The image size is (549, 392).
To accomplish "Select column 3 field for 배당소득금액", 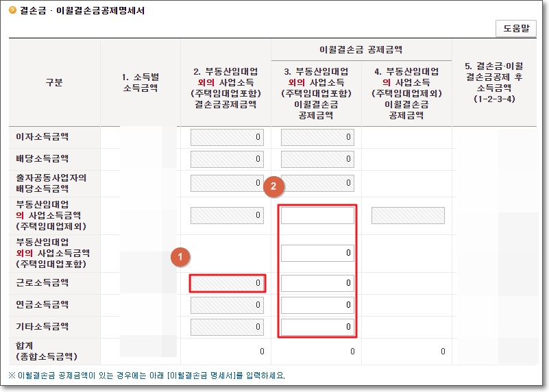I will tap(317, 159).
